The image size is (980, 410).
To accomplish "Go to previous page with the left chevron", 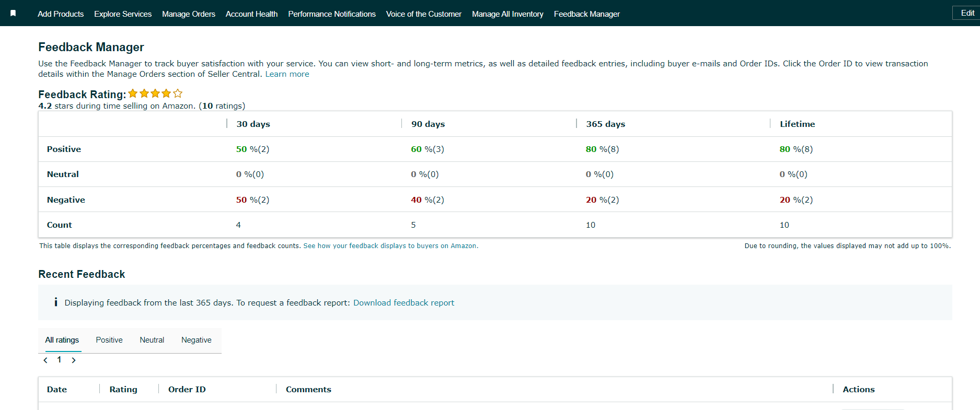I will pyautogui.click(x=45, y=360).
